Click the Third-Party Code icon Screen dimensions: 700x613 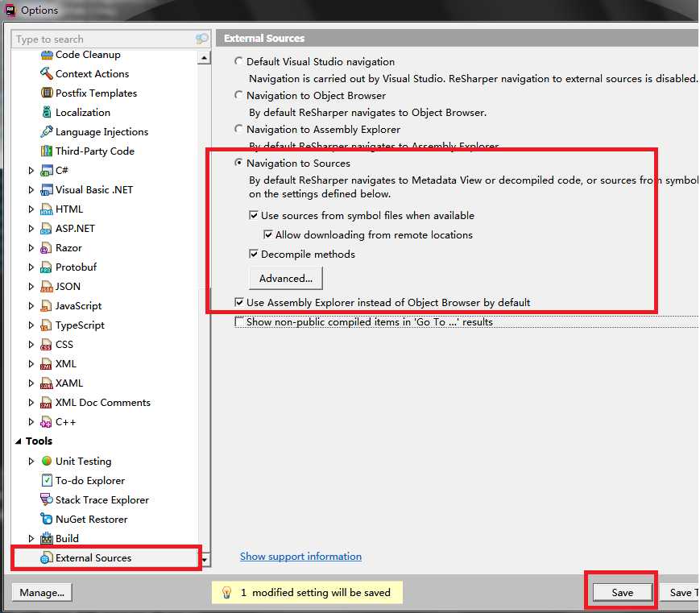pyautogui.click(x=47, y=151)
